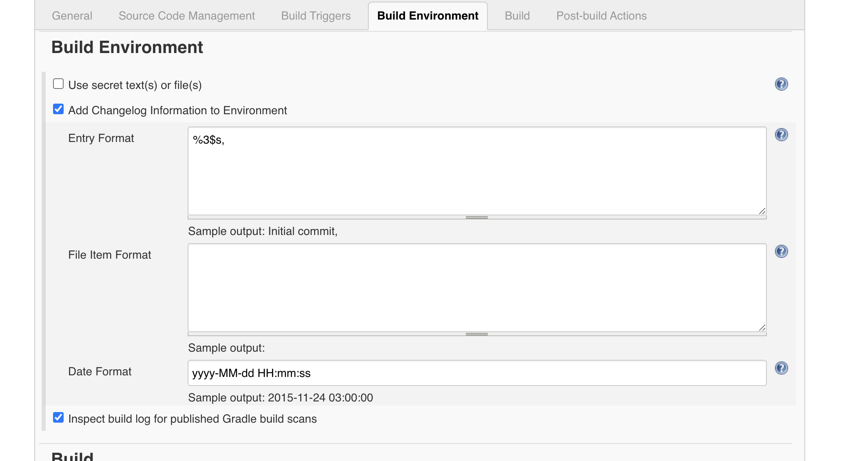
Task: Open help icon next to Date Format
Action: pyautogui.click(x=781, y=368)
